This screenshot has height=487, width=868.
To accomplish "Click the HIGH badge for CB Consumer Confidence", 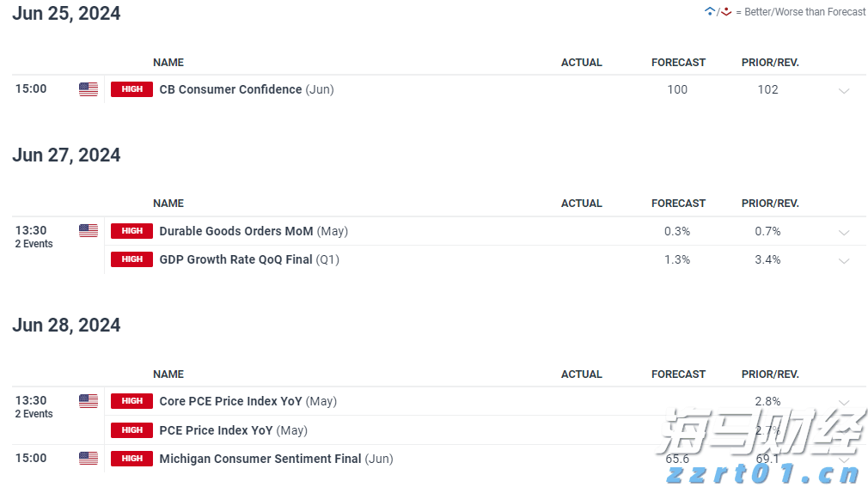I will pyautogui.click(x=131, y=89).
